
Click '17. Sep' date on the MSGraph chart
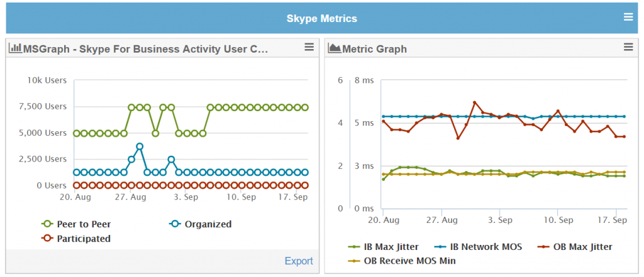tap(294, 197)
